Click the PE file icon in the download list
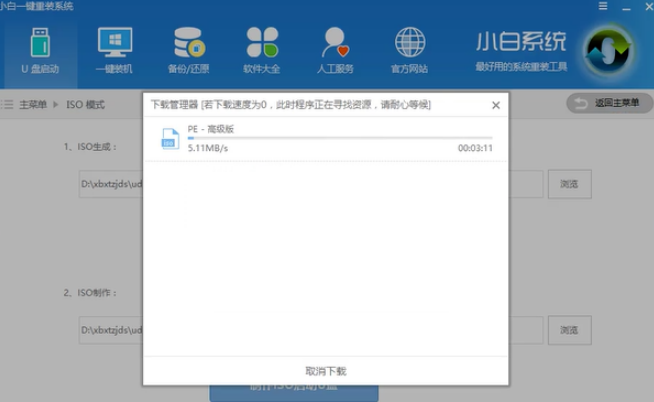Screen dimensions: 654x402 point(170,140)
